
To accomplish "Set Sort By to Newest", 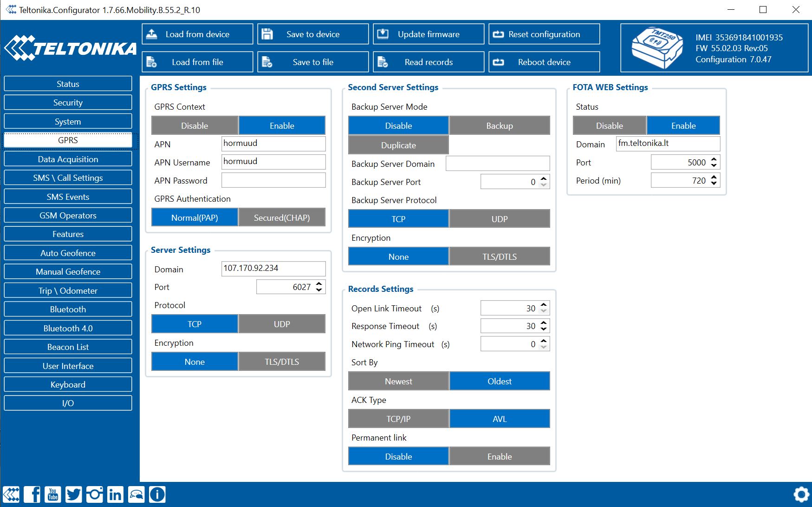I will tap(398, 382).
